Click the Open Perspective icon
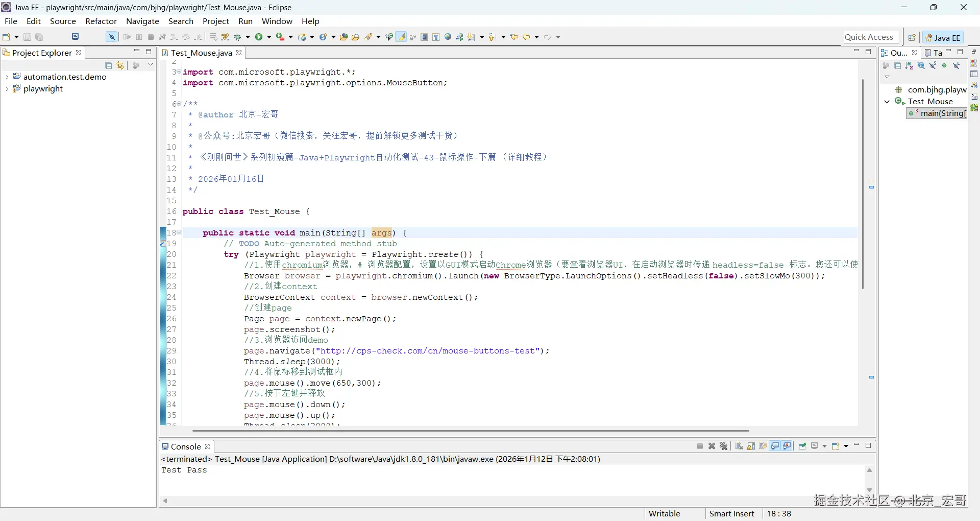 click(x=912, y=37)
